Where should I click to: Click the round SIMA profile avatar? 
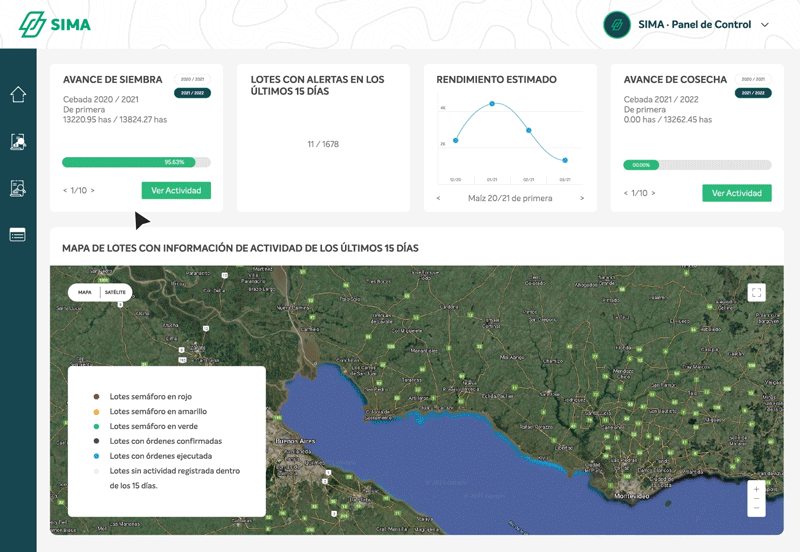pos(617,25)
